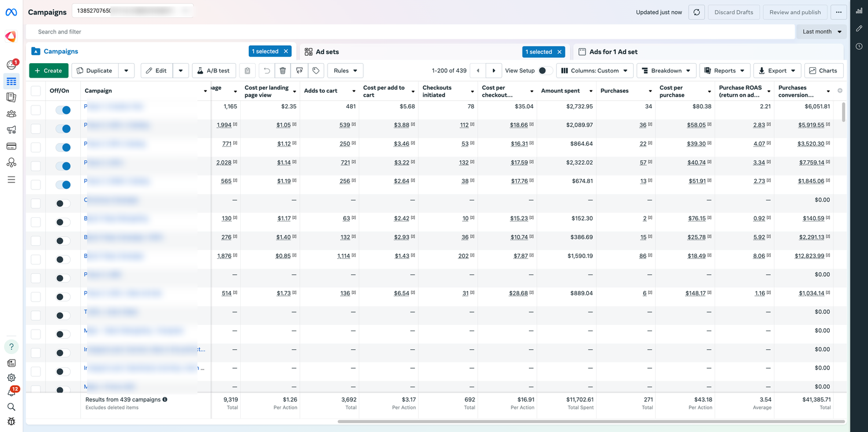The height and width of the screenshot is (432, 868).
Task: Go to next page of campaigns arrow
Action: click(x=494, y=71)
